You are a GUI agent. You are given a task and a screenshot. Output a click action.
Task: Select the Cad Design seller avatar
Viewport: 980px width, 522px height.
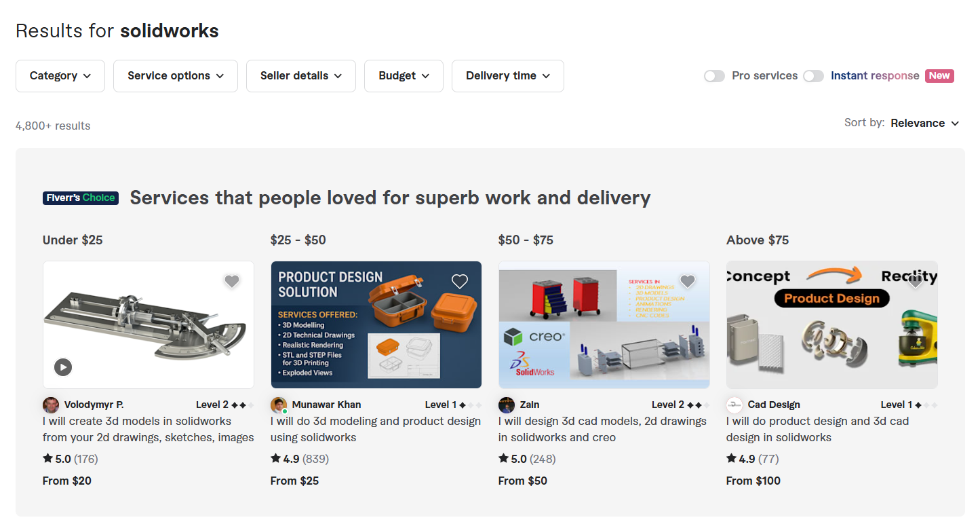tap(734, 405)
